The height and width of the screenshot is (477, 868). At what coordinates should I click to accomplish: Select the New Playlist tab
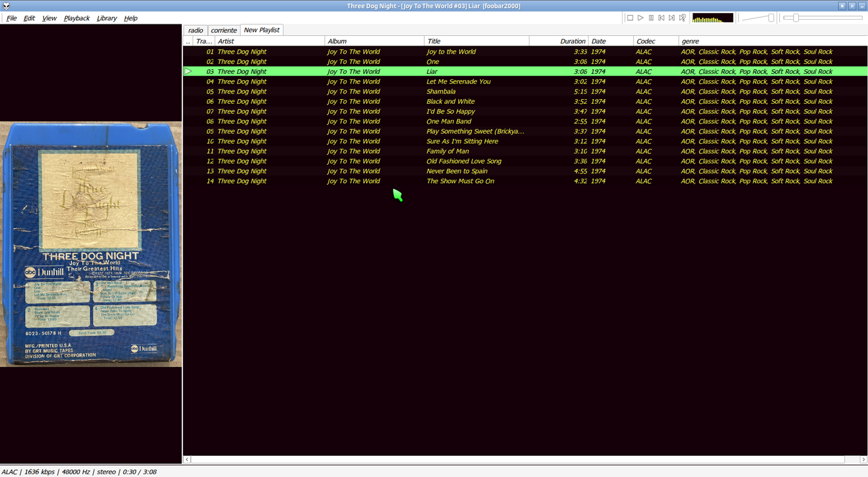[x=261, y=30]
